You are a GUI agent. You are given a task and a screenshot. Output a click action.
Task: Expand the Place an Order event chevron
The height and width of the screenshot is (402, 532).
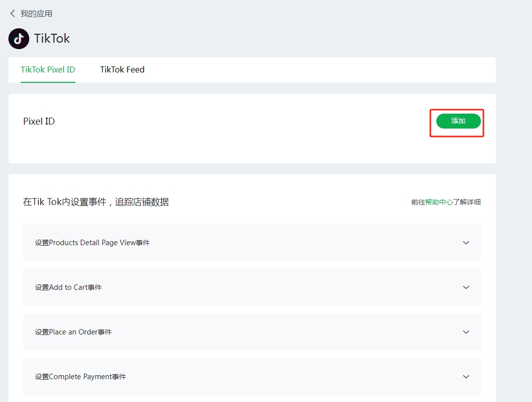point(466,332)
